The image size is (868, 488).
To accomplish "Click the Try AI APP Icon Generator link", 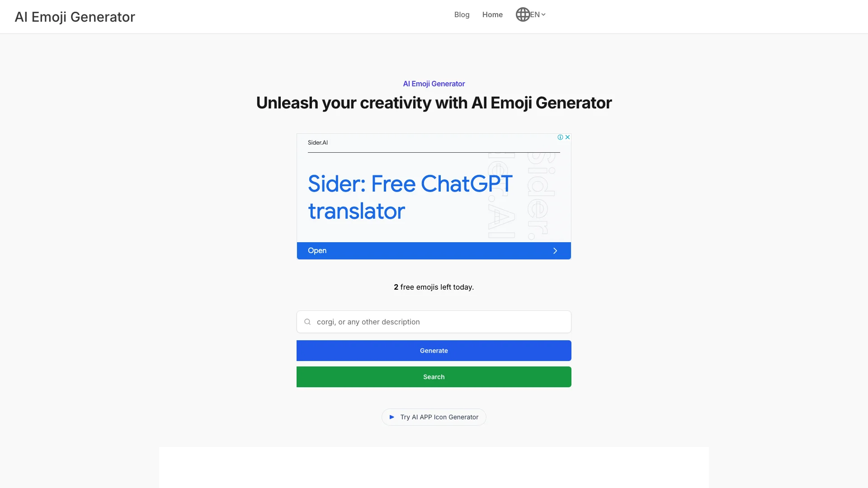I will pos(434,417).
